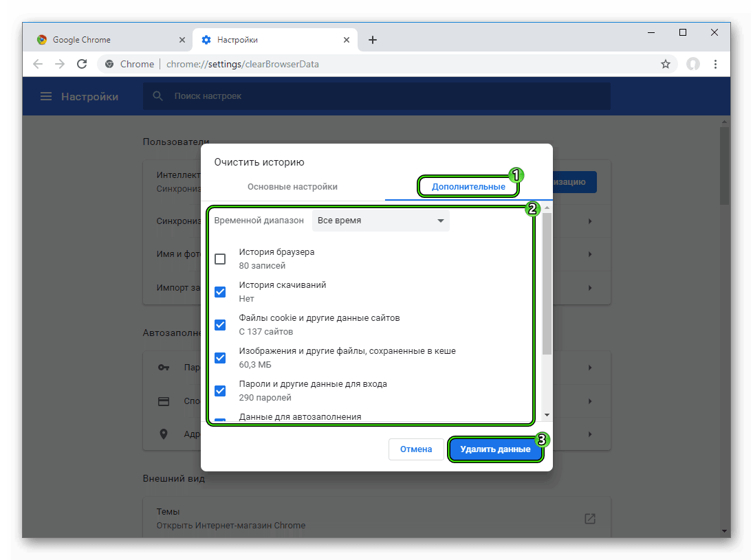Image resolution: width=753 pixels, height=560 pixels.
Task: Uncheck Файлы cookie и другие данные сайтов
Action: tap(220, 325)
